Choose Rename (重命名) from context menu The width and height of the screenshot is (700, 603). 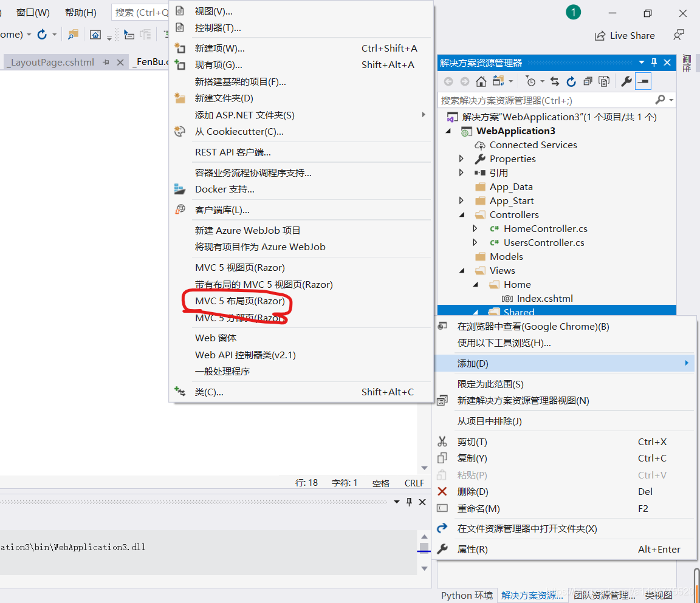tap(564, 508)
